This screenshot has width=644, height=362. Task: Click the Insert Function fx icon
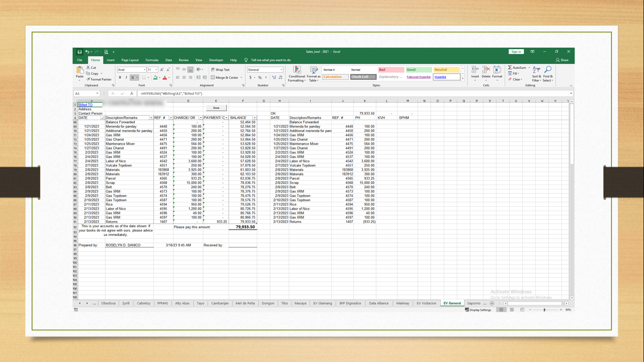pyautogui.click(x=132, y=94)
